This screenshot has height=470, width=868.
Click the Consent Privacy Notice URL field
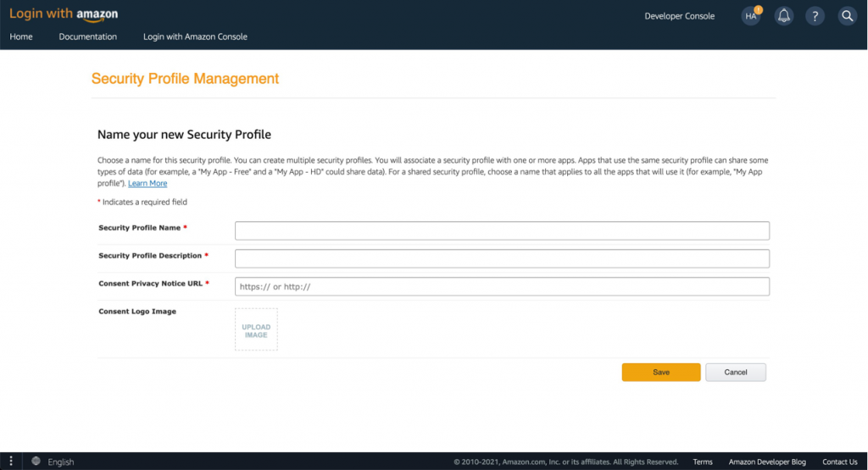[502, 286]
